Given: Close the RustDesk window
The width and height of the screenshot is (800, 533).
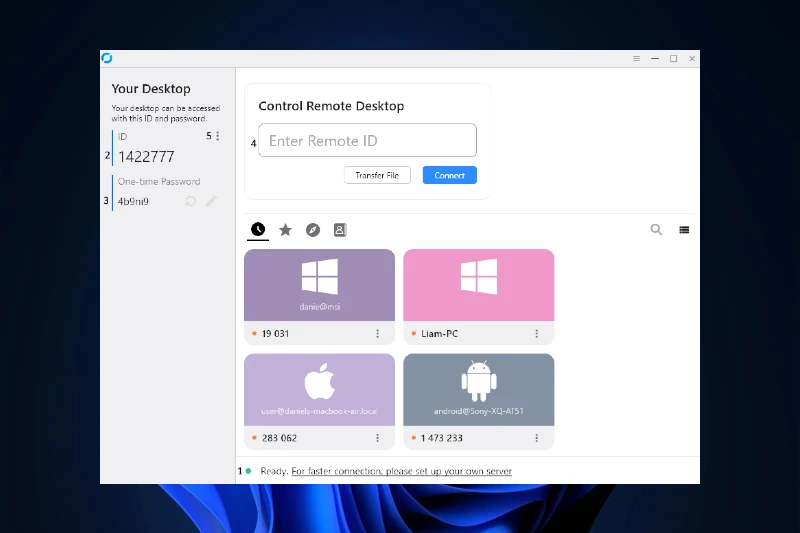Looking at the screenshot, I should (x=692, y=59).
